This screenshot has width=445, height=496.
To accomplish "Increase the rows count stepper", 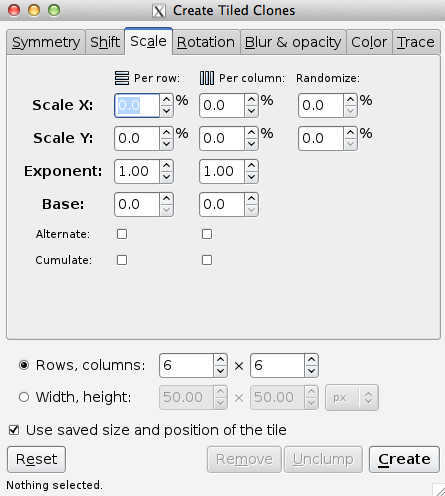I will (220, 360).
